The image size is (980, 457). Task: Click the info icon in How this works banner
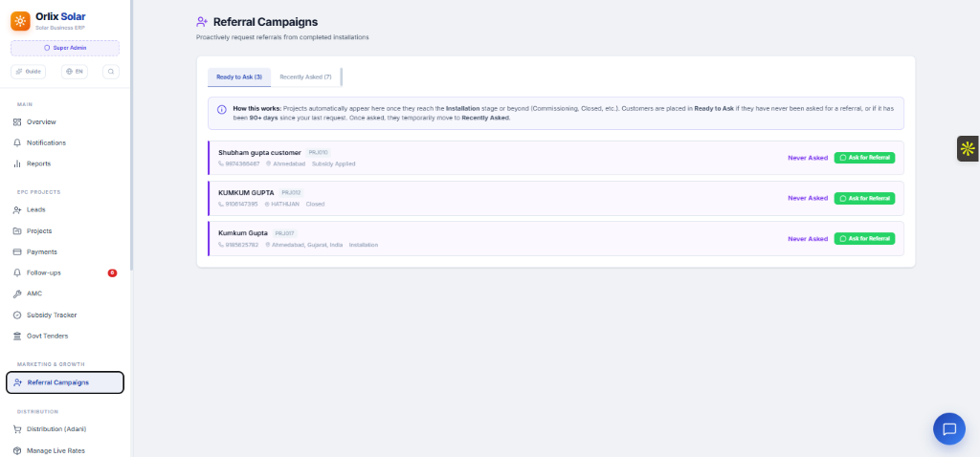222,109
